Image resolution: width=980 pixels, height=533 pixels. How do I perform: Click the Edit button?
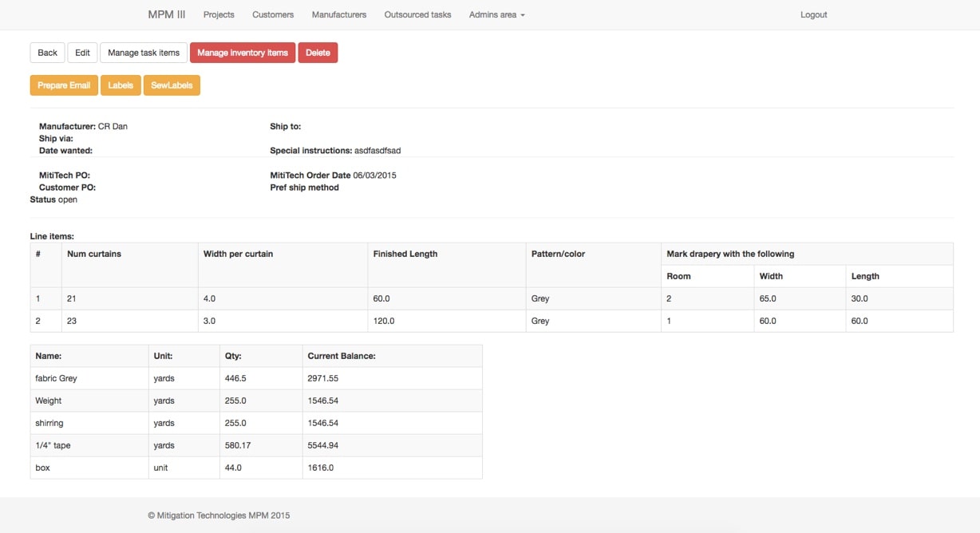coord(82,53)
